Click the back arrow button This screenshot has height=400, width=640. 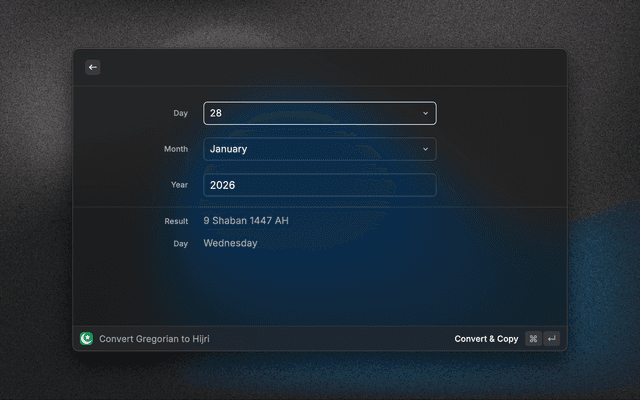93,68
